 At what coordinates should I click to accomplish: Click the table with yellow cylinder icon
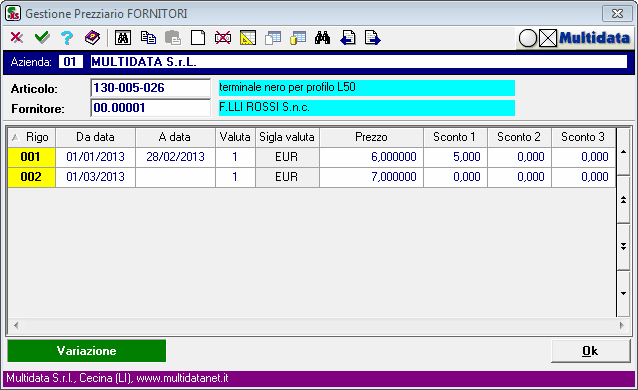pyautogui.click(x=298, y=38)
